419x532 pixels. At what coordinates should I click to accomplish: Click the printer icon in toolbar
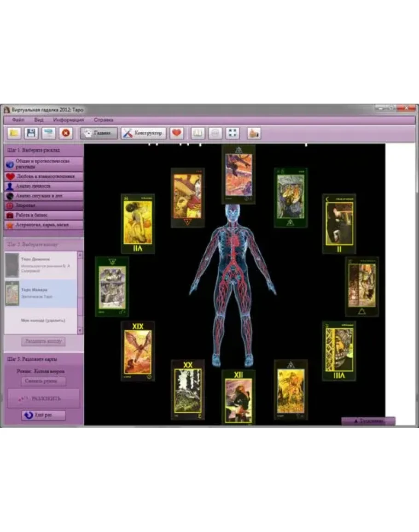pos(48,133)
